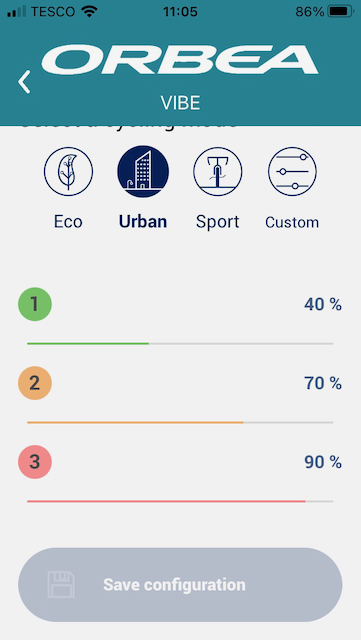Choose the Custom mode label
This screenshot has width=361, height=640.
[292, 222]
